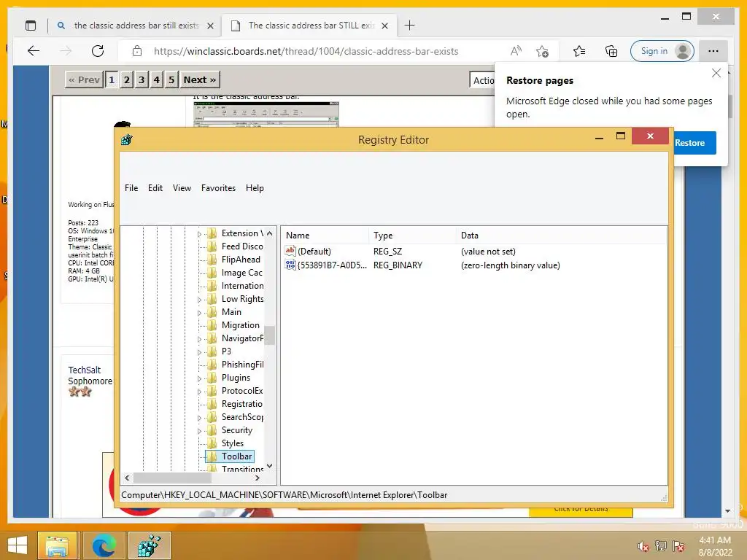The width and height of the screenshot is (747, 560).
Task: Expand the NavigatorP tree node
Action: tap(200, 339)
